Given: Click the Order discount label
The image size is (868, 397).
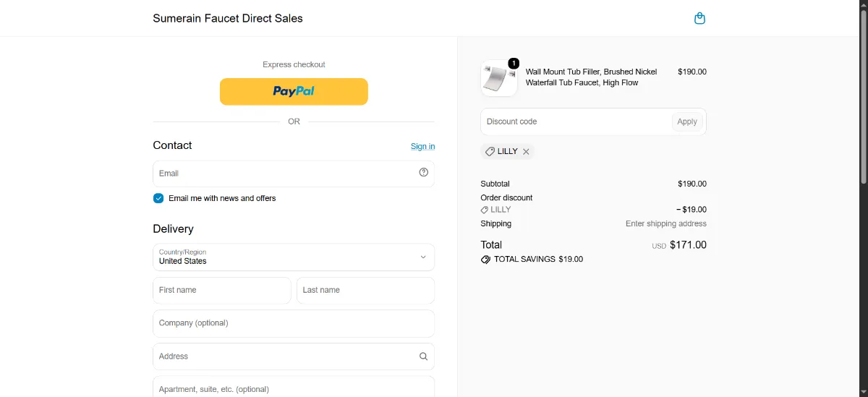Looking at the screenshot, I should click(506, 197).
